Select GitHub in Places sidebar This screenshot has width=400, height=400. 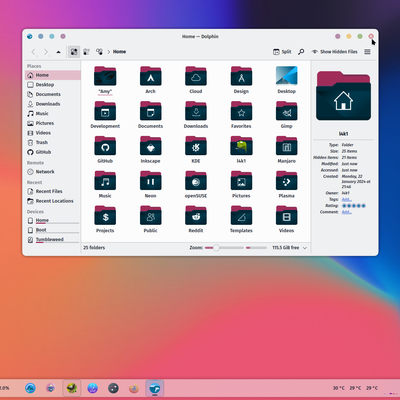[x=53, y=152]
